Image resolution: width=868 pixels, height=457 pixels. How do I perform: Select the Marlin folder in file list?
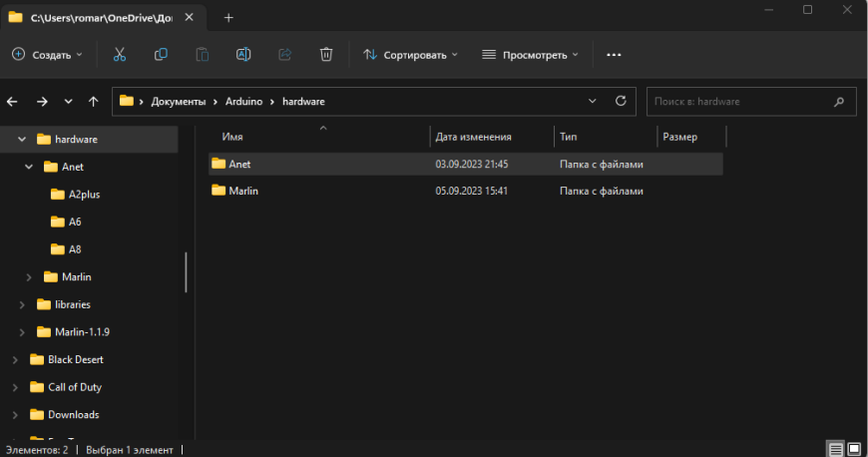[x=243, y=190]
